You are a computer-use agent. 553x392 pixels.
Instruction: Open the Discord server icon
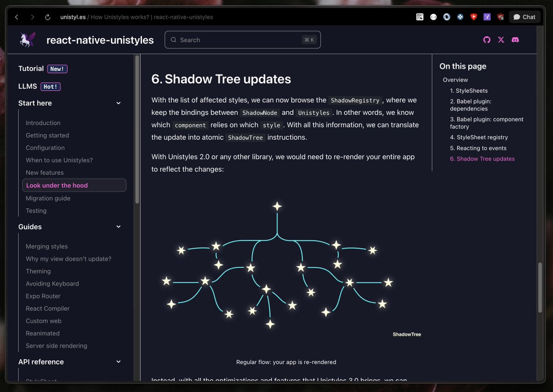(515, 40)
